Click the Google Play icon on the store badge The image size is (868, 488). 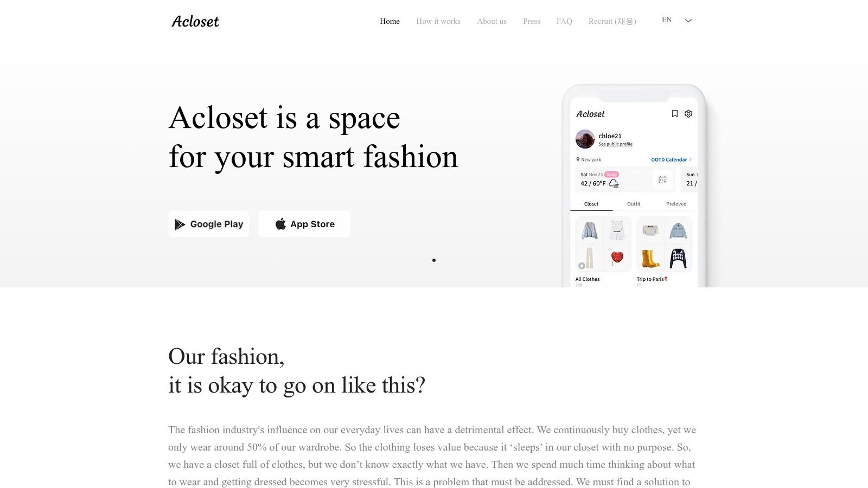click(180, 224)
